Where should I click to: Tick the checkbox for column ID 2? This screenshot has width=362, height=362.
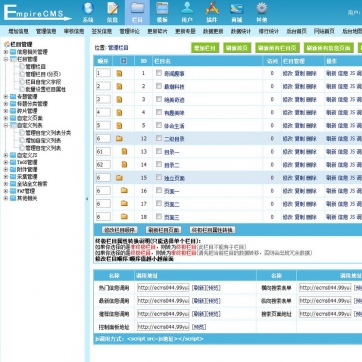(159, 86)
